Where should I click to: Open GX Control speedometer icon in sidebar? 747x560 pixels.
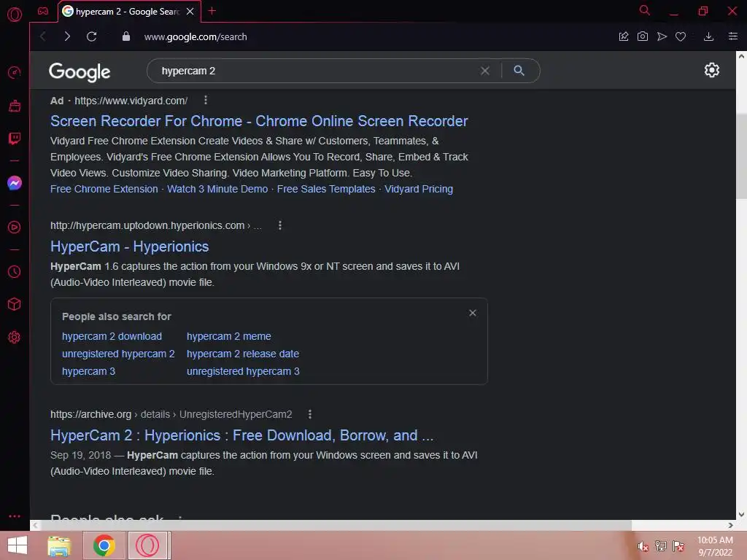(15, 72)
